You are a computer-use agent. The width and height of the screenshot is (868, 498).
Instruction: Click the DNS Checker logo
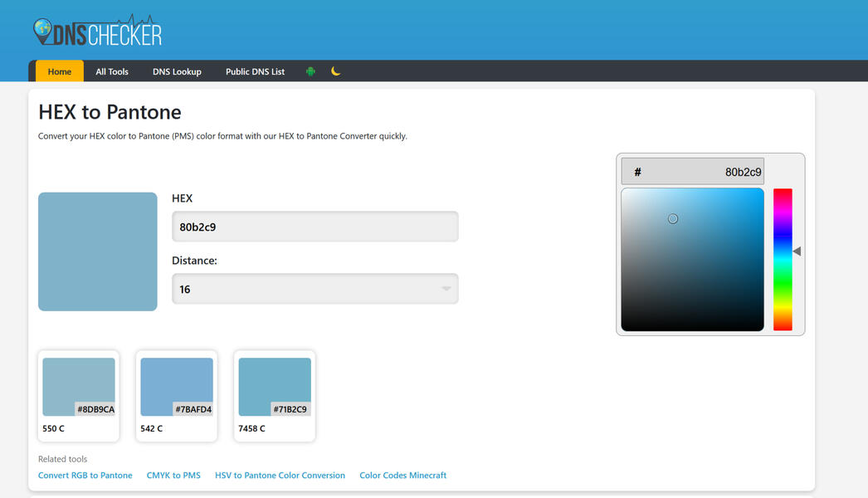click(x=97, y=32)
